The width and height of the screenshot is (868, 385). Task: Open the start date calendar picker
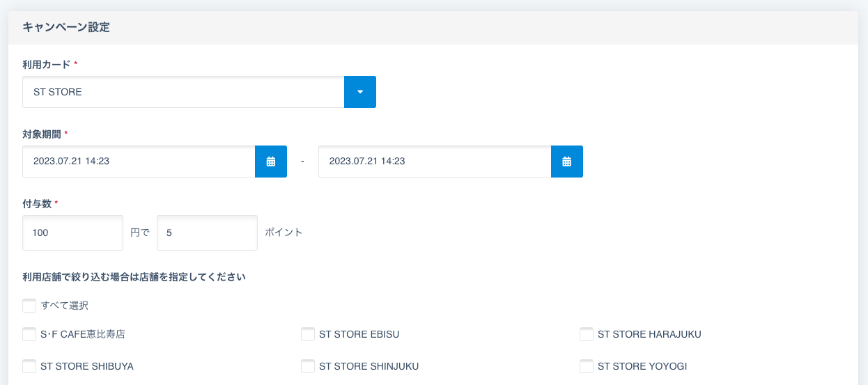(x=271, y=162)
